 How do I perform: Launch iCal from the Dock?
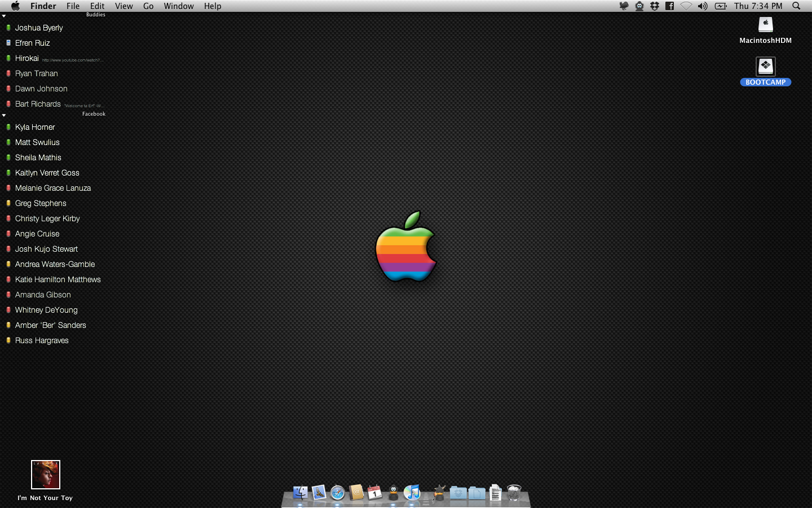click(374, 493)
